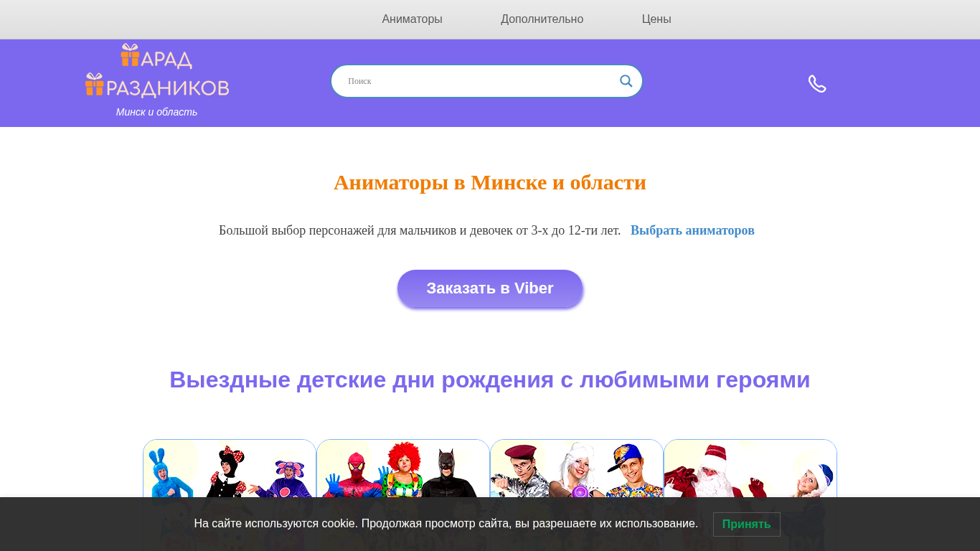Click the Аниматоры в Минске и области heading
The height and width of the screenshot is (551, 980).
pos(490,182)
